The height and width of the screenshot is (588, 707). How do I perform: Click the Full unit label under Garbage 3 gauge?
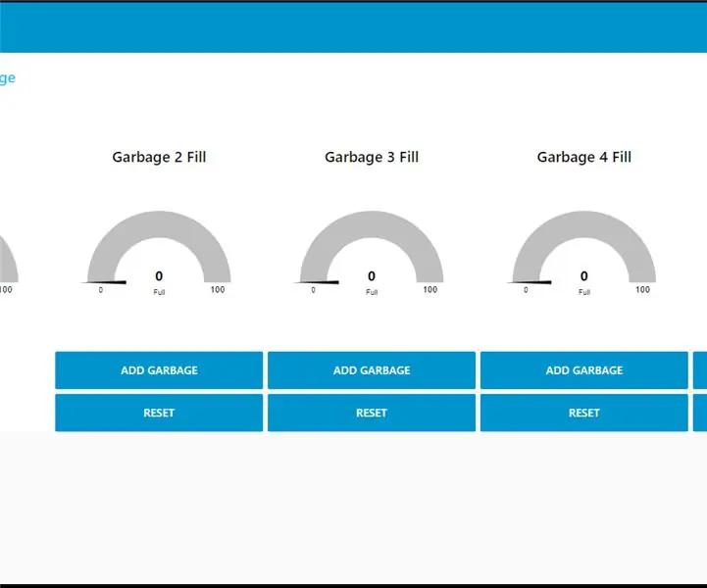372,292
